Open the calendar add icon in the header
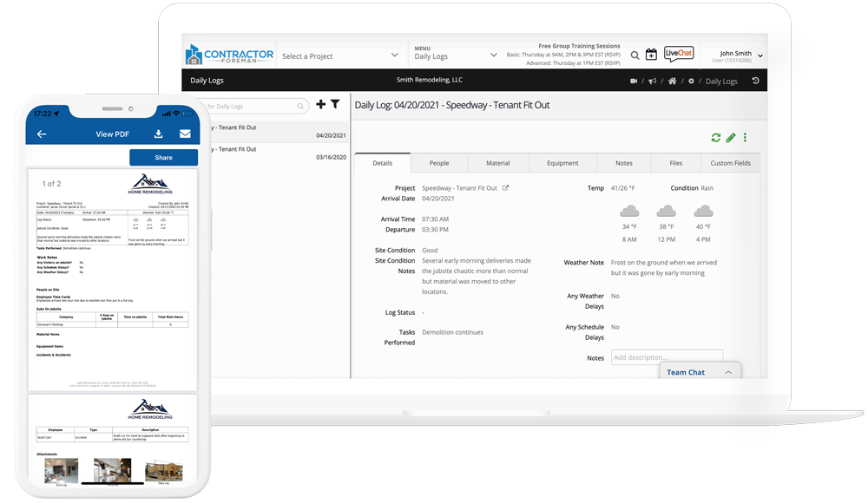The width and height of the screenshot is (868, 503). tap(651, 55)
